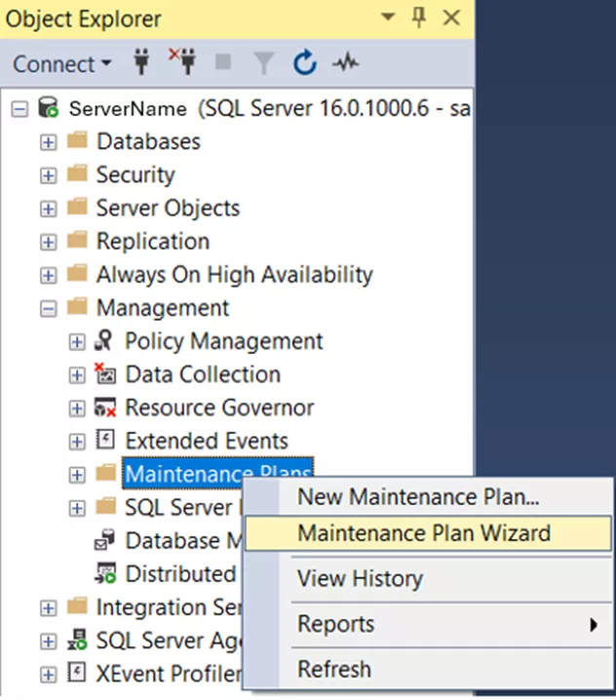Select Extended Events tree item
The height and width of the screenshot is (700, 616).
coord(207,441)
